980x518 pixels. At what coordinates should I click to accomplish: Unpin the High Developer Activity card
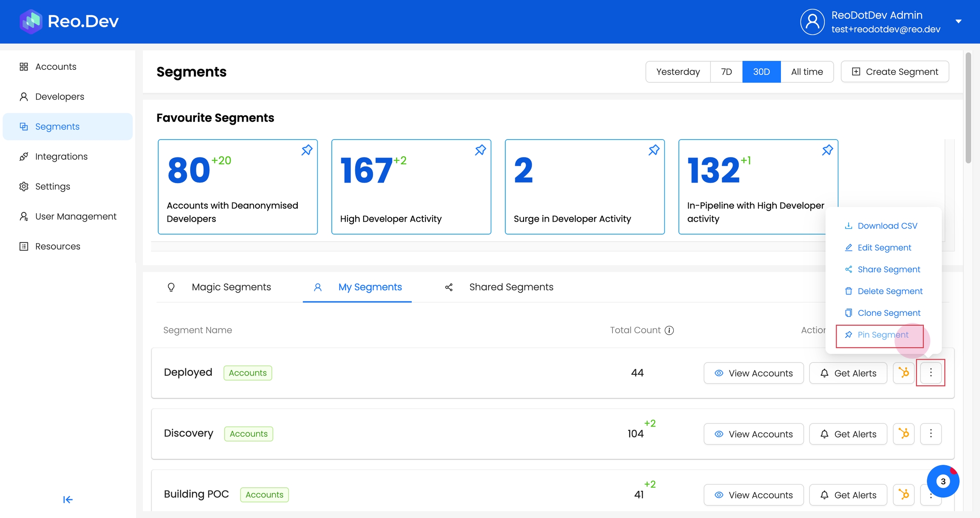click(480, 150)
